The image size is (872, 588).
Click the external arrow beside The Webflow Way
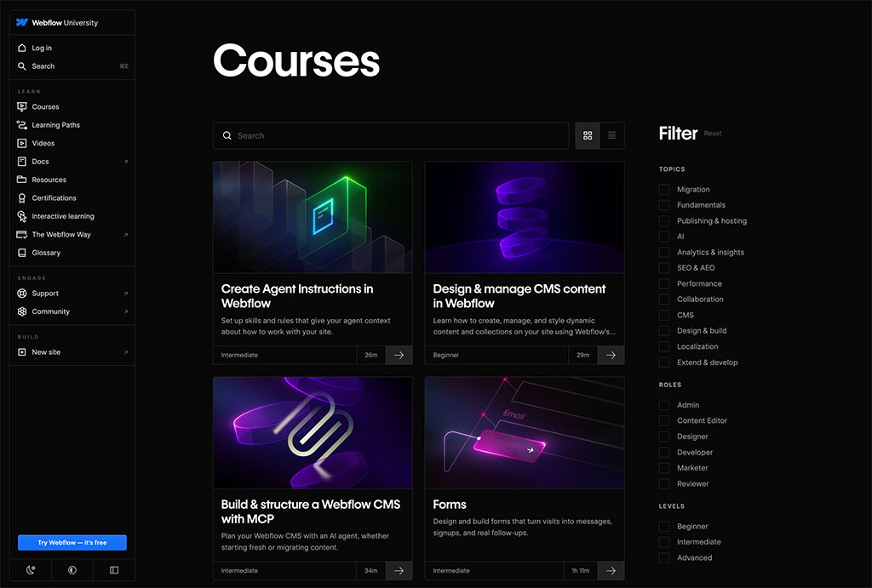[126, 235]
